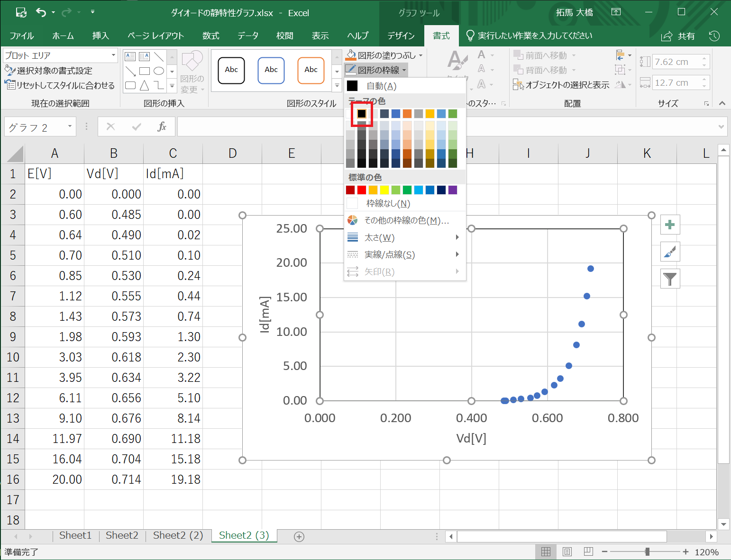
Task: Click the zoom slider handle
Action: [647, 552]
